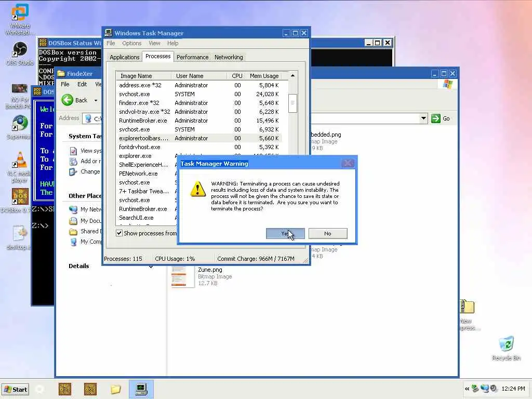Open Task Manager Help menu
This screenshot has height=399, width=532.
pos(172,43)
